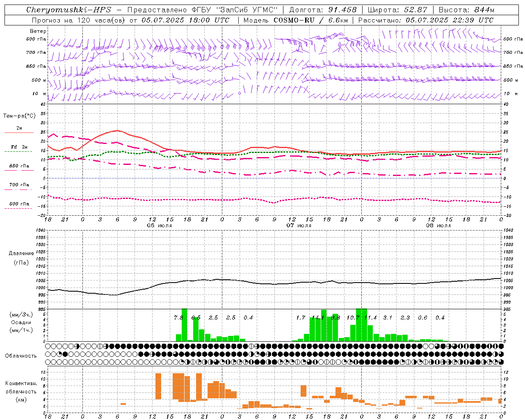Screen dimensions: 525x420
Task: Click the 3-hour precipitation value 2.3
Action: coord(405,318)
